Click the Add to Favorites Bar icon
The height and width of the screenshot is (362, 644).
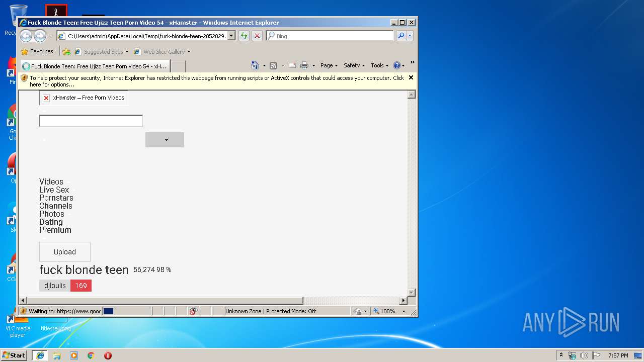[x=66, y=51]
